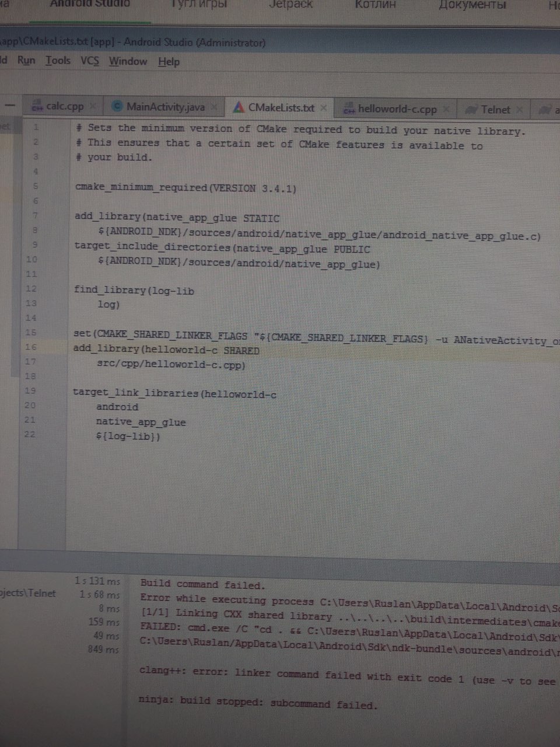560x747 pixels.
Task: Open the Котлин link in the browser header
Action: (x=375, y=5)
